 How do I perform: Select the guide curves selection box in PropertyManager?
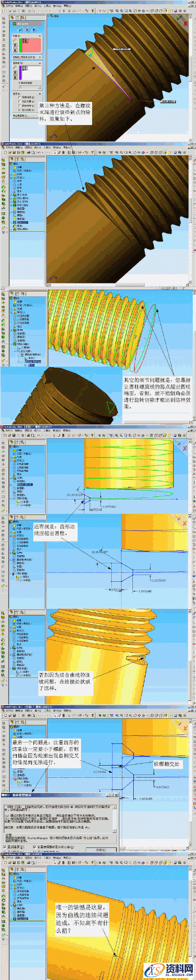pyautogui.click(x=31, y=73)
